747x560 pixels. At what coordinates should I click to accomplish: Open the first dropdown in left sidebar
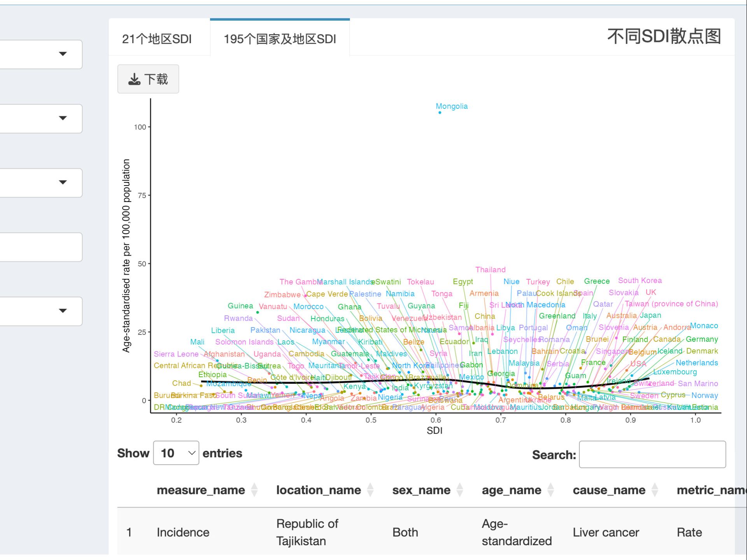click(41, 54)
